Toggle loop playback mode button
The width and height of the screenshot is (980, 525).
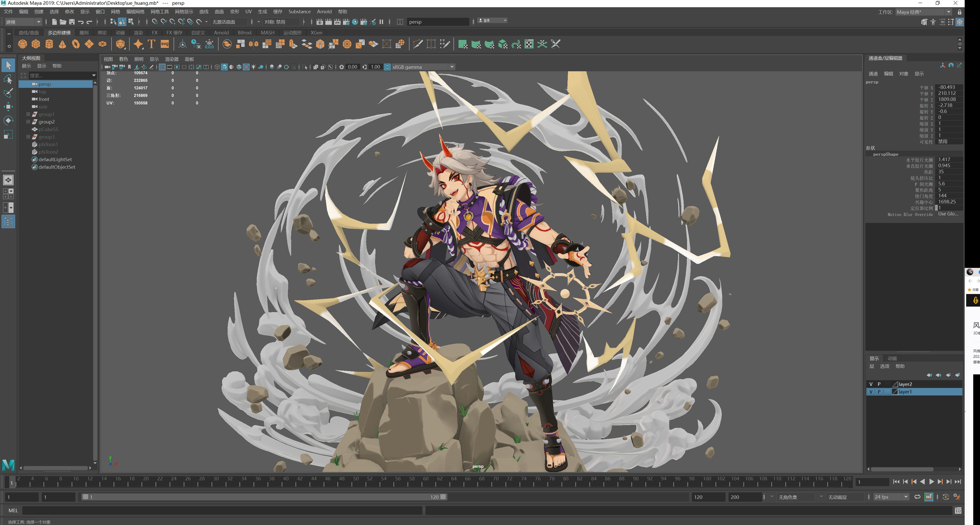coord(918,497)
